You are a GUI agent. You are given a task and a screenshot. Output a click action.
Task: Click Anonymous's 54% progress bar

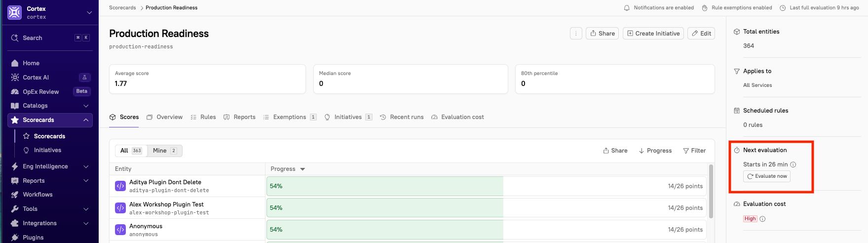487,230
